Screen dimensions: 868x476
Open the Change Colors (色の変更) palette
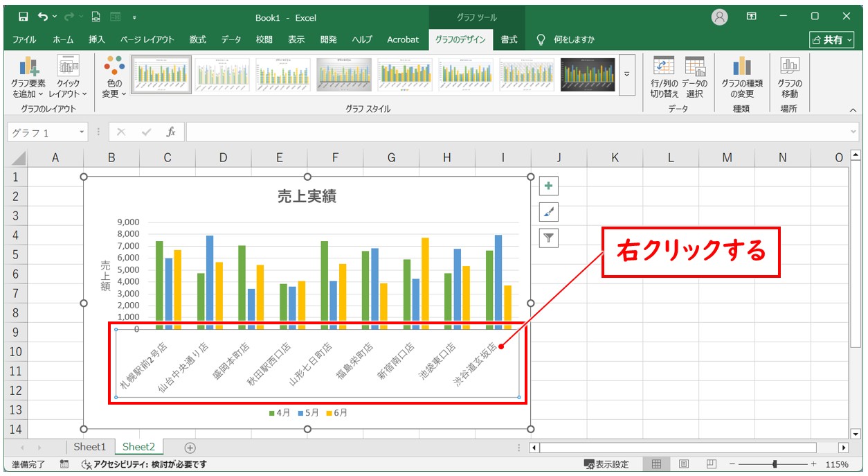click(114, 78)
